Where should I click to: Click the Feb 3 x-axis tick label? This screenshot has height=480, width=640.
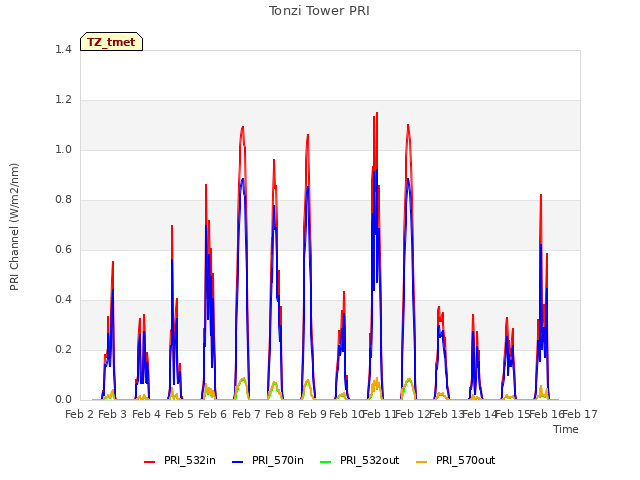[113, 414]
